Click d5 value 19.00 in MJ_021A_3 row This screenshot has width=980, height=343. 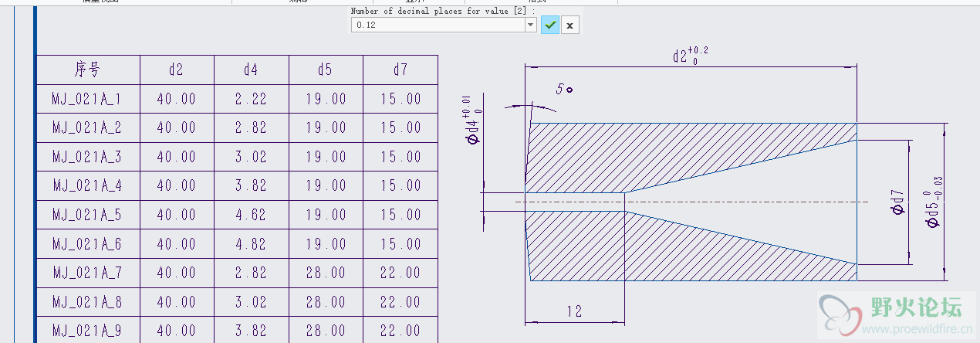[326, 157]
